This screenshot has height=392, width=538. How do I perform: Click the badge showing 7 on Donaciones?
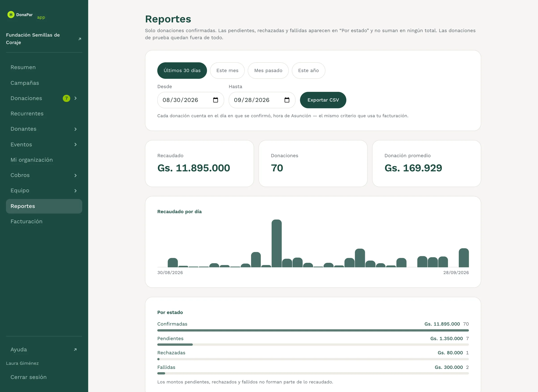[67, 98]
